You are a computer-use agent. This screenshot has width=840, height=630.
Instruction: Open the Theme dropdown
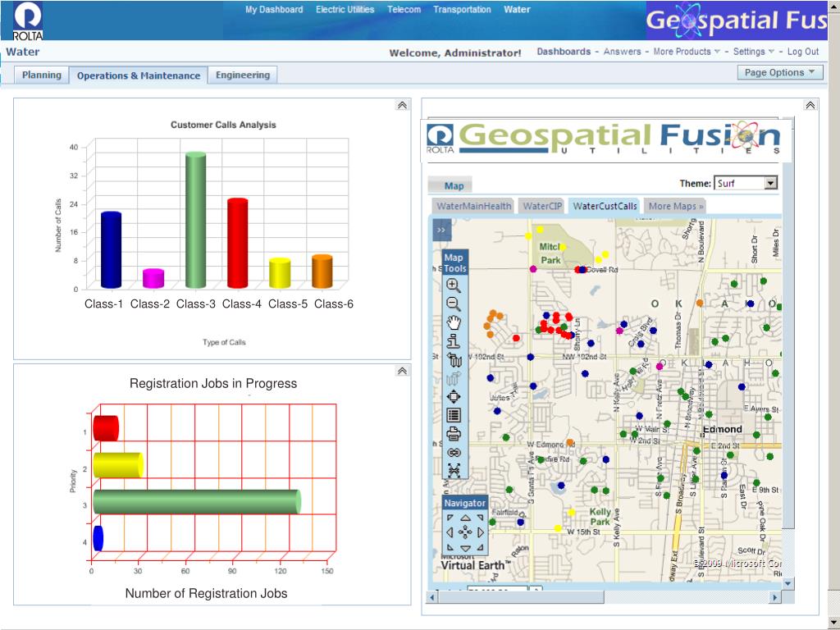[x=770, y=183]
